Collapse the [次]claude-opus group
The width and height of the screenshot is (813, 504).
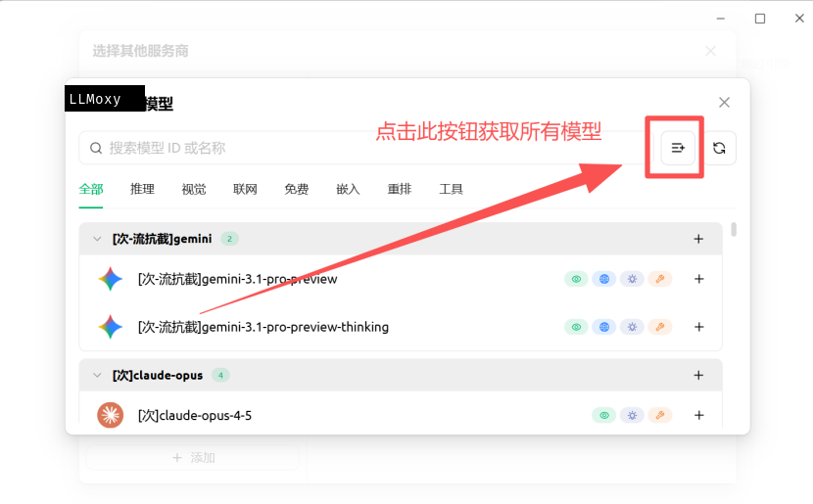point(96,375)
